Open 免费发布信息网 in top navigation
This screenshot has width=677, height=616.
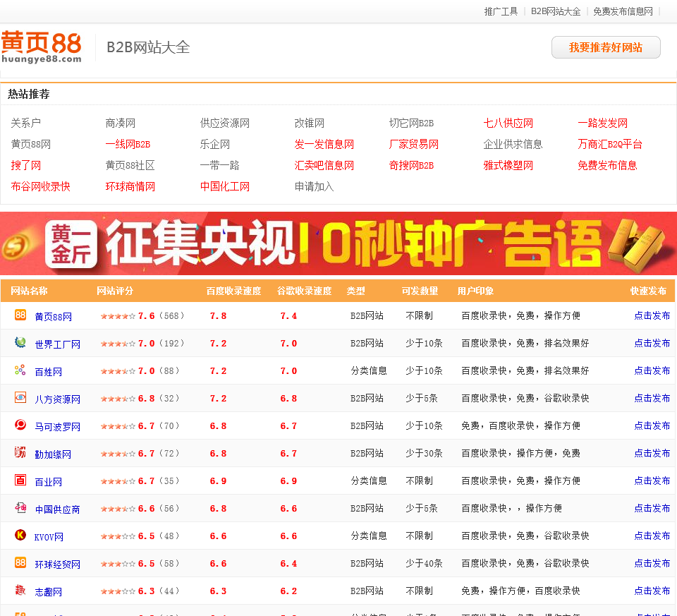point(623,11)
